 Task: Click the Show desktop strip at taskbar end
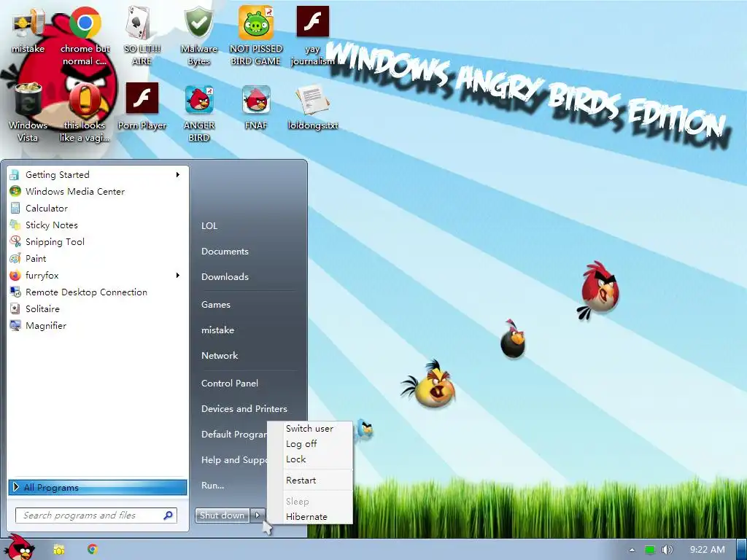coord(742,550)
